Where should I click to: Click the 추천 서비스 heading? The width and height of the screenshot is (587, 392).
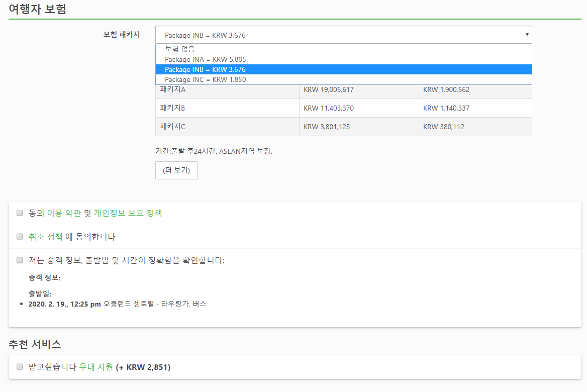point(35,344)
